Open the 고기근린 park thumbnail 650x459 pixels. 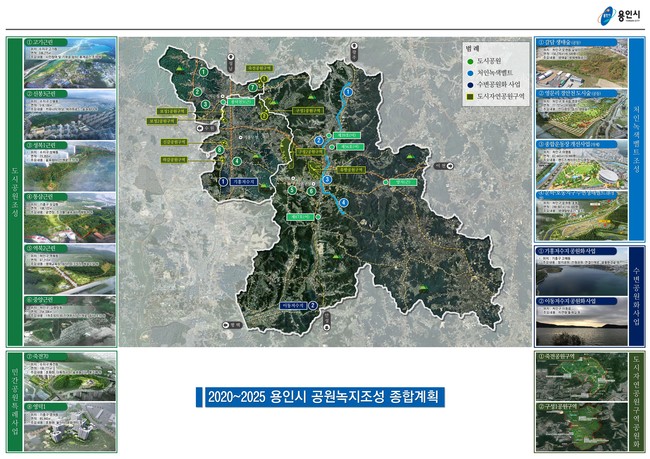(x=70, y=63)
